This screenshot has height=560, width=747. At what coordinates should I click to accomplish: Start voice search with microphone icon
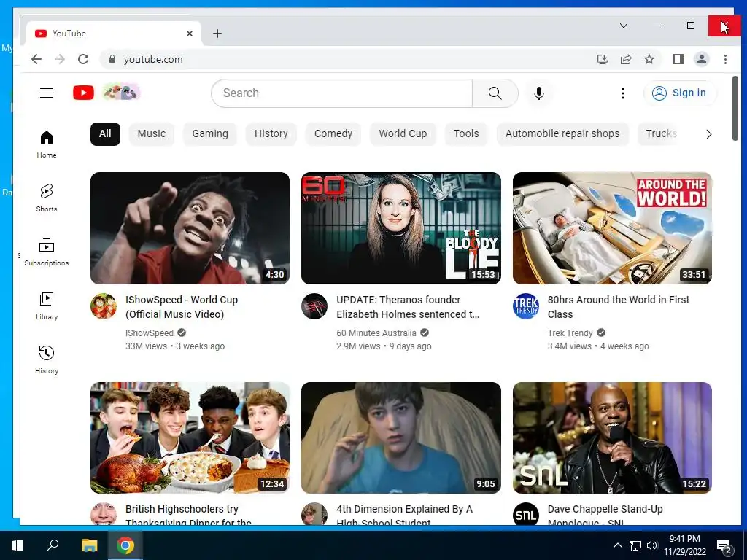[x=539, y=93]
